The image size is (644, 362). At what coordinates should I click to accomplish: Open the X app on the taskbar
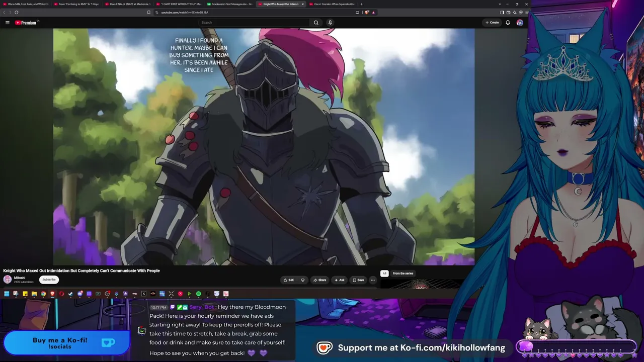tap(143, 294)
